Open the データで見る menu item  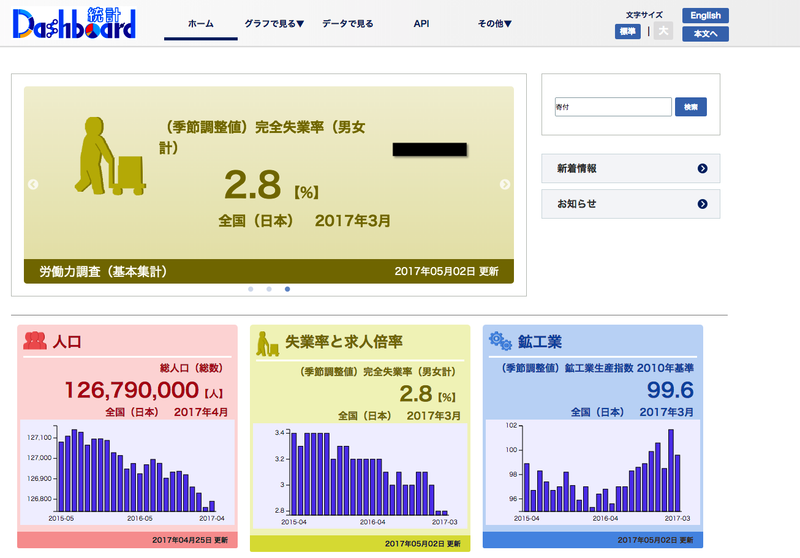347,23
